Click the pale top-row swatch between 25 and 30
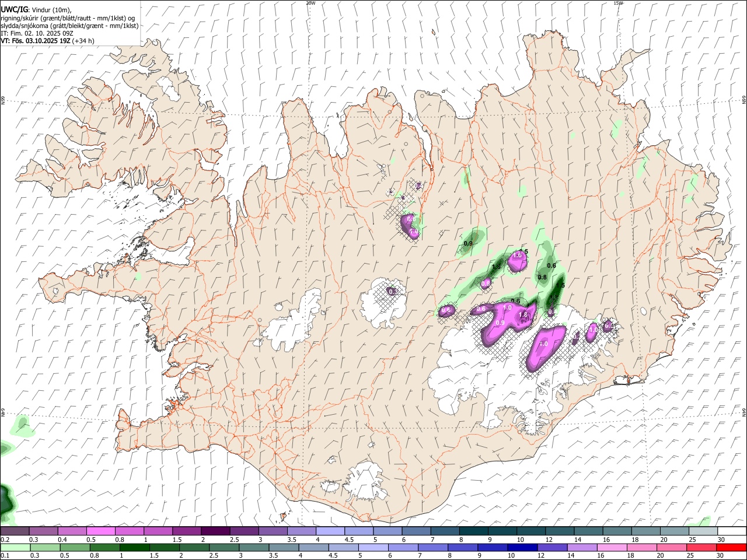 click(x=703, y=531)
